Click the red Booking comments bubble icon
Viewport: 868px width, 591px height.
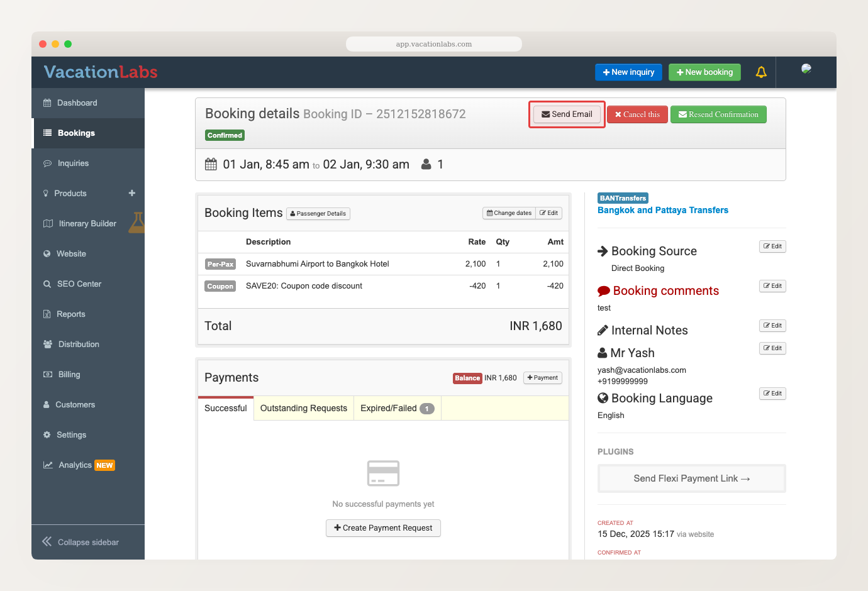[x=604, y=291]
